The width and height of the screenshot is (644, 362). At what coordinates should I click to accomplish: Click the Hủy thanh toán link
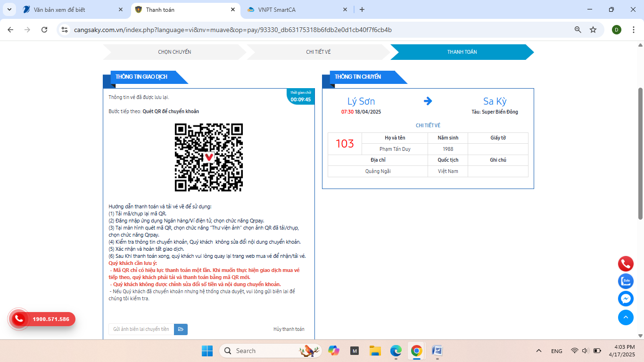[x=289, y=329]
